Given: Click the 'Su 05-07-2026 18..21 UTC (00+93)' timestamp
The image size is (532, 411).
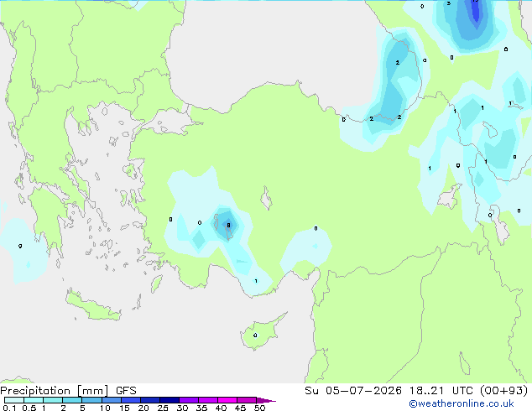Looking at the screenshot, I should pos(416,391).
